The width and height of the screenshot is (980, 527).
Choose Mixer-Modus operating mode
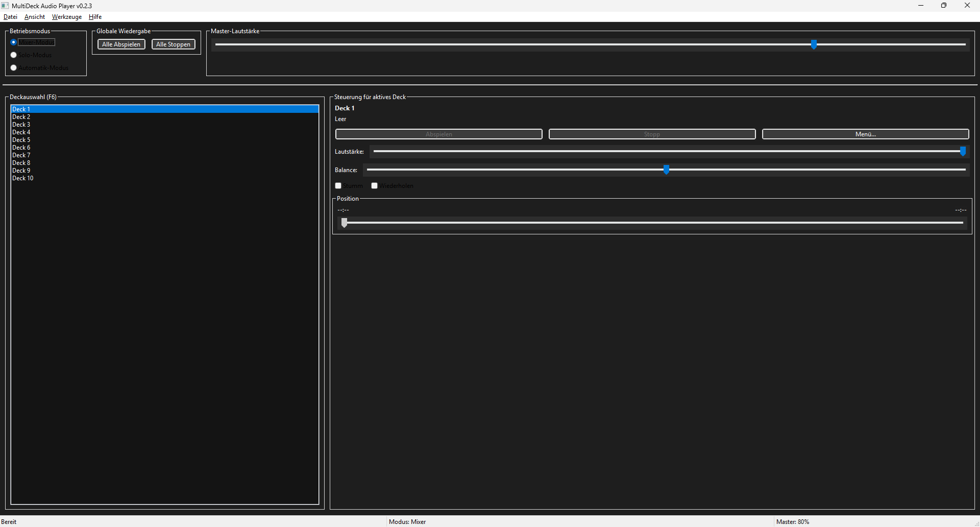coord(14,42)
